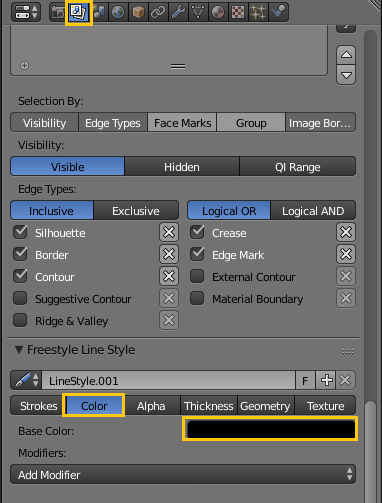Enable the Suggestive Contour checkbox
This screenshot has width=382, height=503.
[x=20, y=298]
